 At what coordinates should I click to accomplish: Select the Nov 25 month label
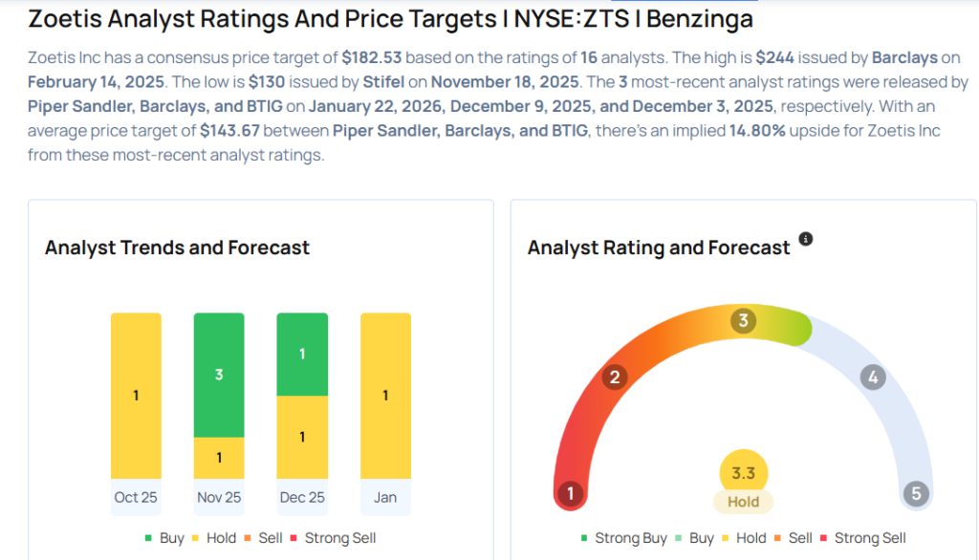[x=219, y=497]
